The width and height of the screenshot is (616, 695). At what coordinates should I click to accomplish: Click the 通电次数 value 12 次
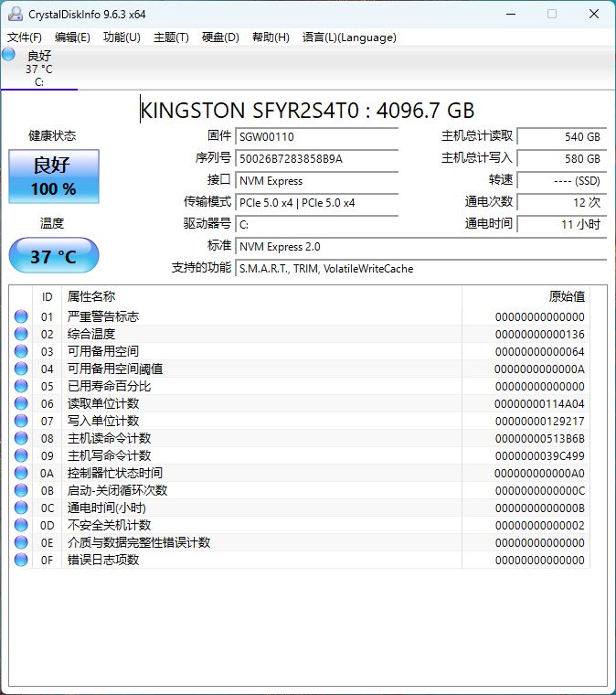pos(561,203)
